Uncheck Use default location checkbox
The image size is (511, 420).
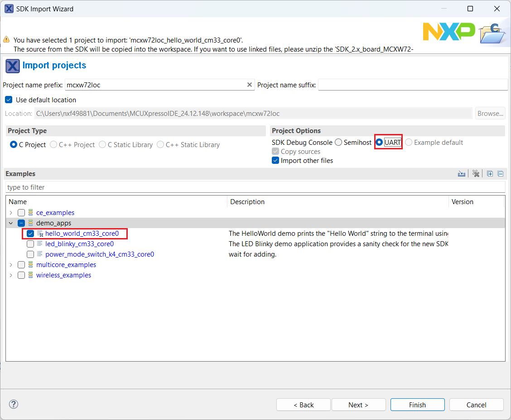(x=9, y=100)
